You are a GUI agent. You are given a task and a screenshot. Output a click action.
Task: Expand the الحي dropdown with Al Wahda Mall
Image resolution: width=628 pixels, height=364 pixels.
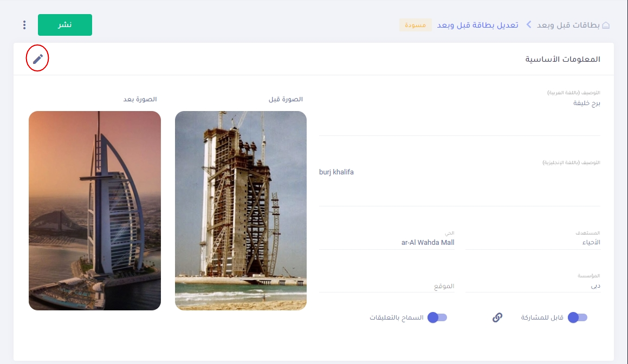tap(386, 242)
